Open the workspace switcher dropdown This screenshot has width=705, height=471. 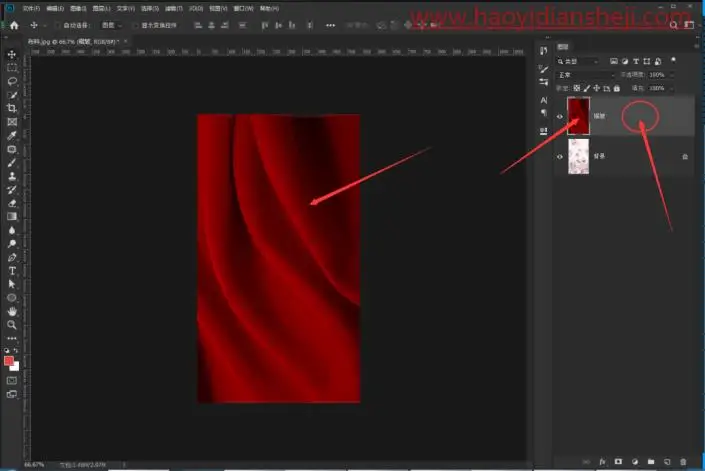pos(689,26)
